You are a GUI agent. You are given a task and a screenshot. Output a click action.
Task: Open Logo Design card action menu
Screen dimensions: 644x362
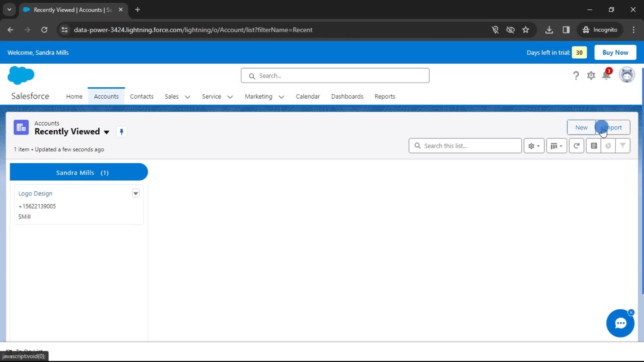[x=136, y=193]
